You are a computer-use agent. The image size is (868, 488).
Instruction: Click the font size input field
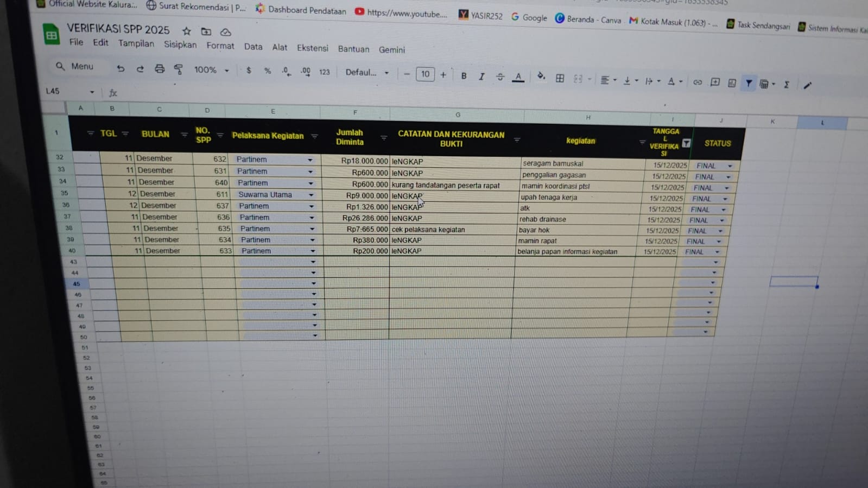pyautogui.click(x=425, y=74)
